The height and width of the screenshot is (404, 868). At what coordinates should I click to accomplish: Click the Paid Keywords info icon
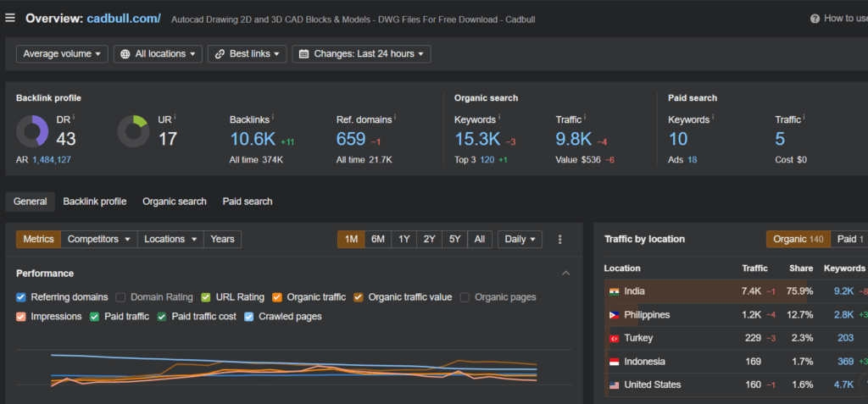(x=713, y=118)
